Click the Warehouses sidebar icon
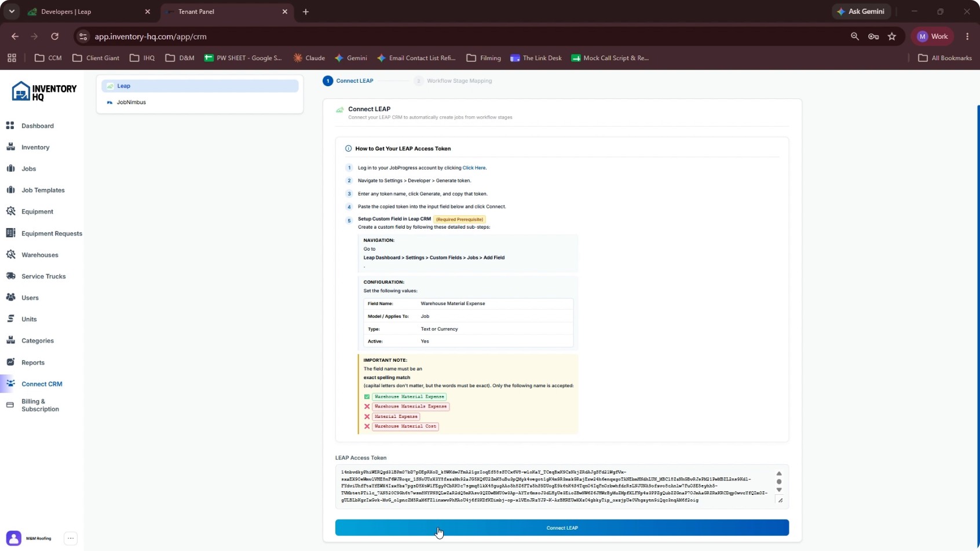Viewport: 980px width, 551px height. [10, 255]
